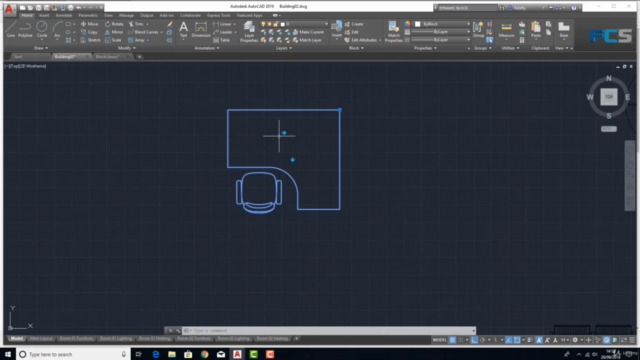Toggle MODEL space button in status bar
640x360 pixels.
pyautogui.click(x=439, y=340)
